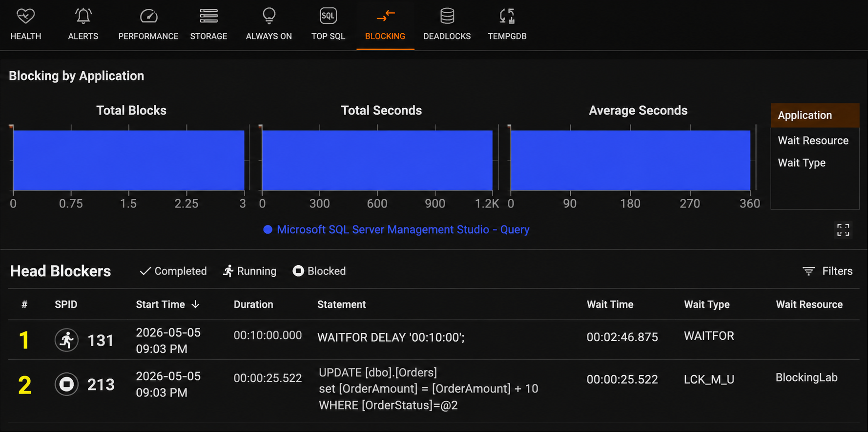Click the WAITFOR DELAY '00:10:00' statement

(391, 337)
